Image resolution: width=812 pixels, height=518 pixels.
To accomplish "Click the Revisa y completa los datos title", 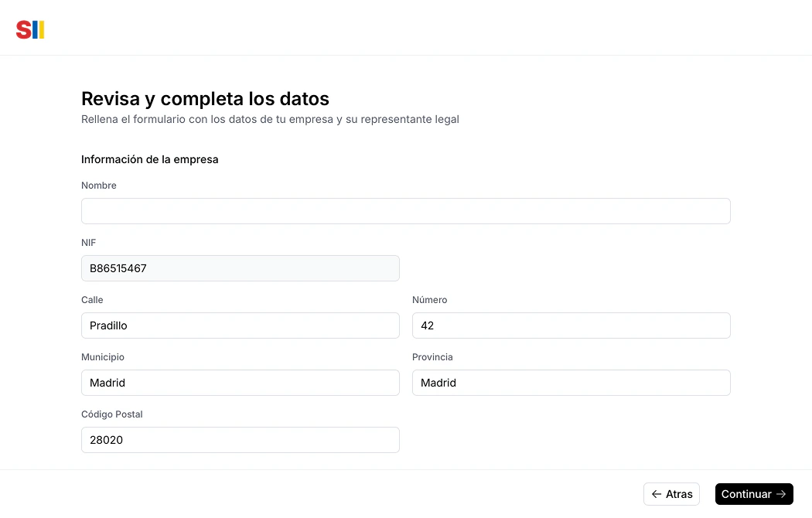I will click(x=205, y=99).
